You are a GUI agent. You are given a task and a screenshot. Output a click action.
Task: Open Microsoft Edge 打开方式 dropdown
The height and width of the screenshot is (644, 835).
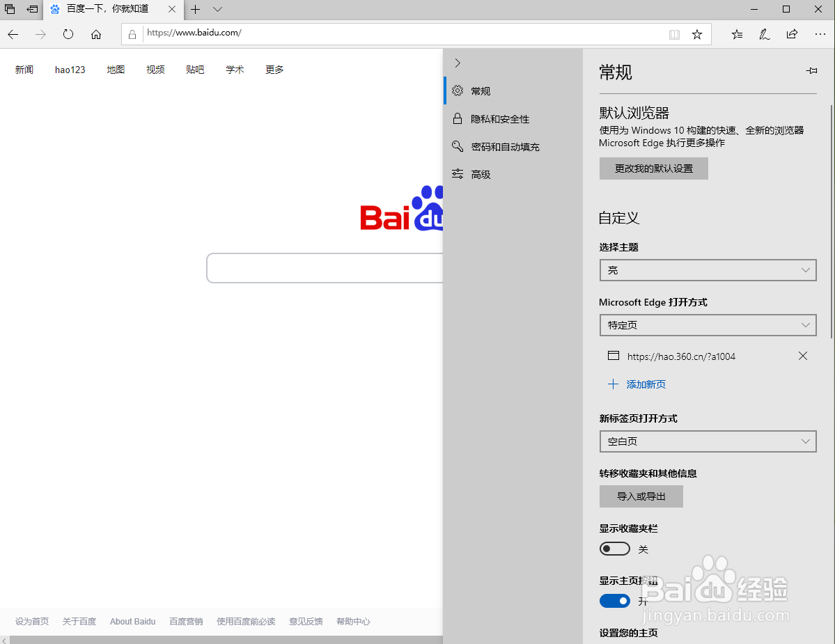pyautogui.click(x=708, y=325)
